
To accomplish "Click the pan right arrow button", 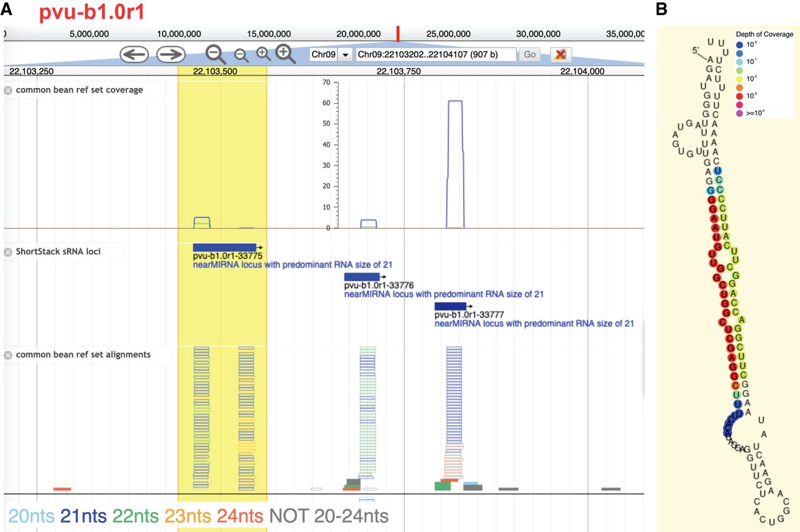I will [x=171, y=54].
